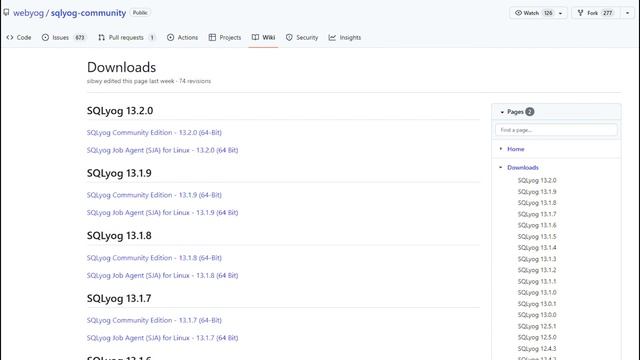The width and height of the screenshot is (640, 360).
Task: Open the Fork options dropdown arrow
Action: click(627, 13)
